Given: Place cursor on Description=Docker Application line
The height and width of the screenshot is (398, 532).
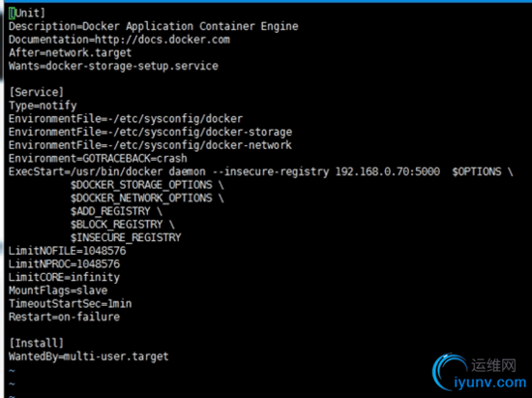Looking at the screenshot, I should (154, 26).
